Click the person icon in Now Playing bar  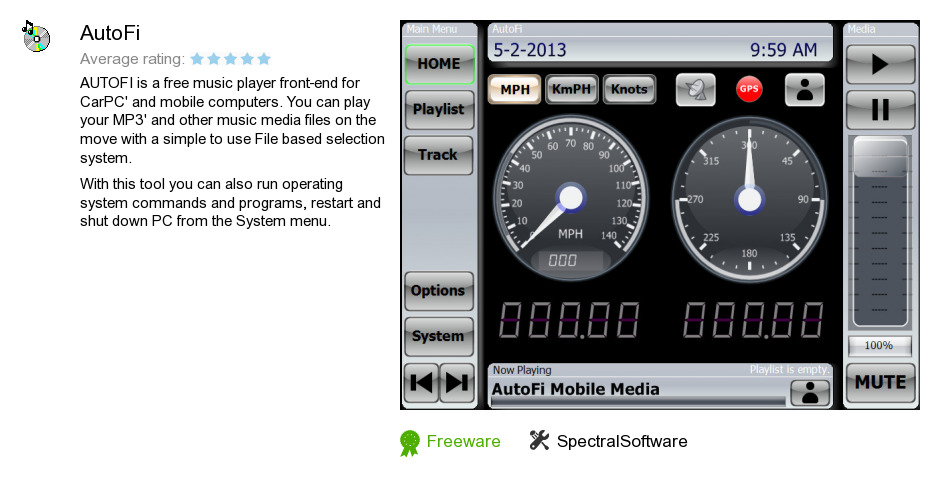(x=810, y=393)
